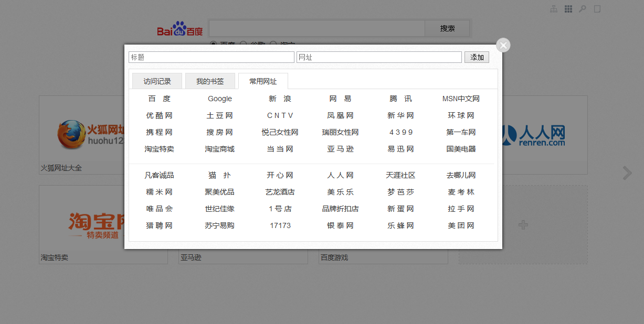Open the Google link

(x=220, y=99)
